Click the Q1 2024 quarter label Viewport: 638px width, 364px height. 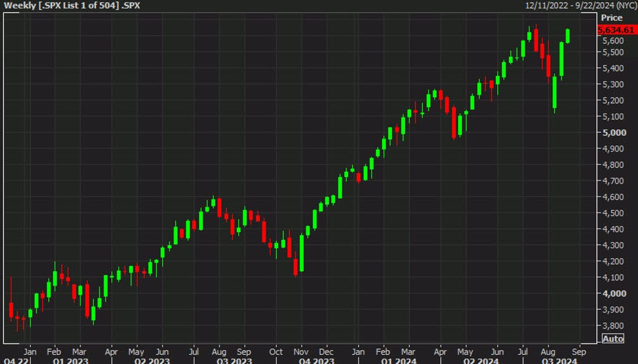click(x=399, y=361)
